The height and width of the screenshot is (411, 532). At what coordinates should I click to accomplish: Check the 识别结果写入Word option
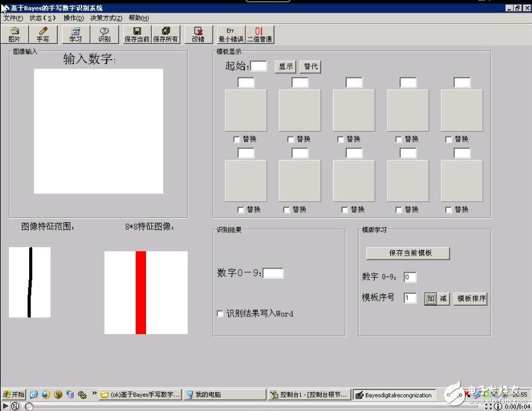pyautogui.click(x=220, y=314)
